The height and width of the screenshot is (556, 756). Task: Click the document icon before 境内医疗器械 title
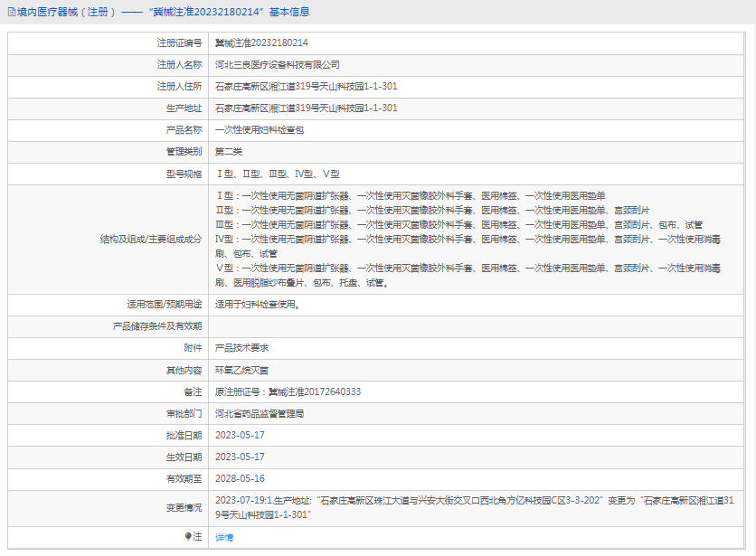click(x=12, y=12)
